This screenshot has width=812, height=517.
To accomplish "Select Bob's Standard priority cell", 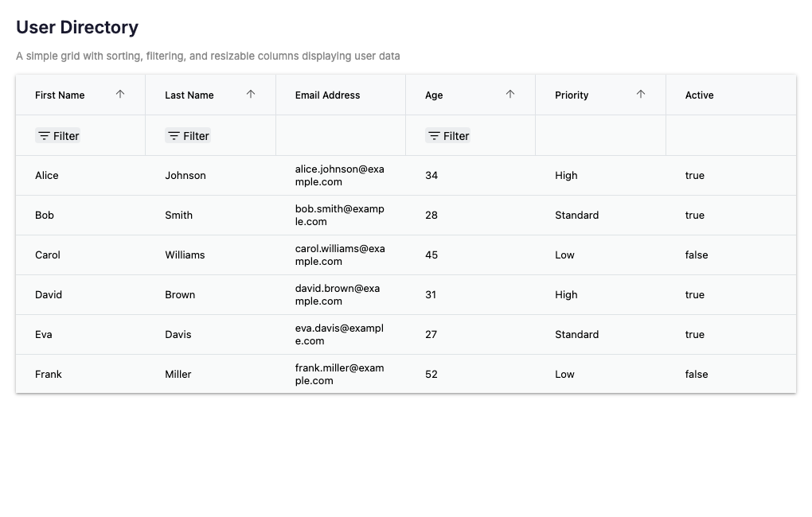I will pos(576,216).
